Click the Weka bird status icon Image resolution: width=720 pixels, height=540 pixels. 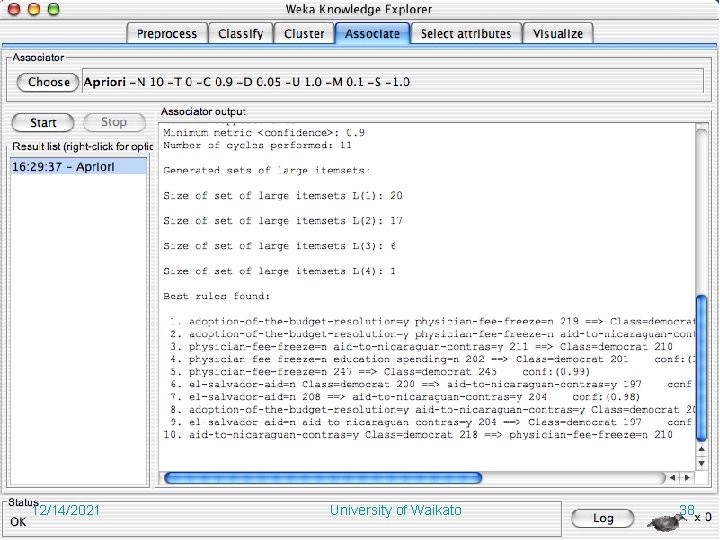point(665,521)
